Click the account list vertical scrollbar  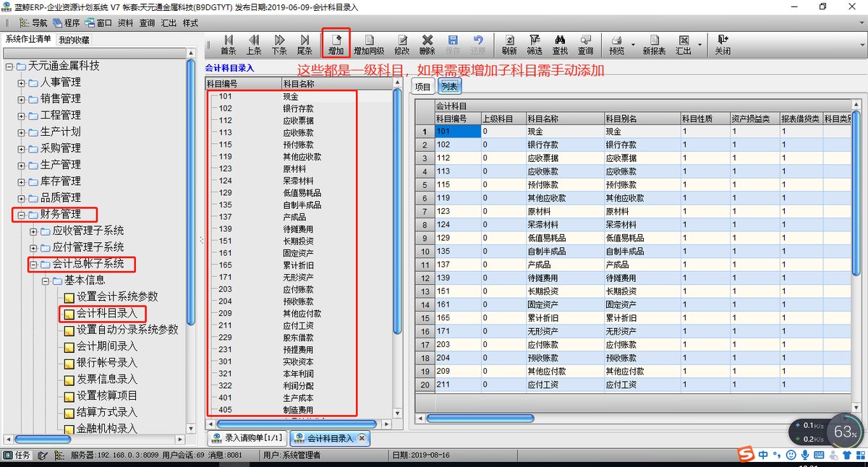397,210
